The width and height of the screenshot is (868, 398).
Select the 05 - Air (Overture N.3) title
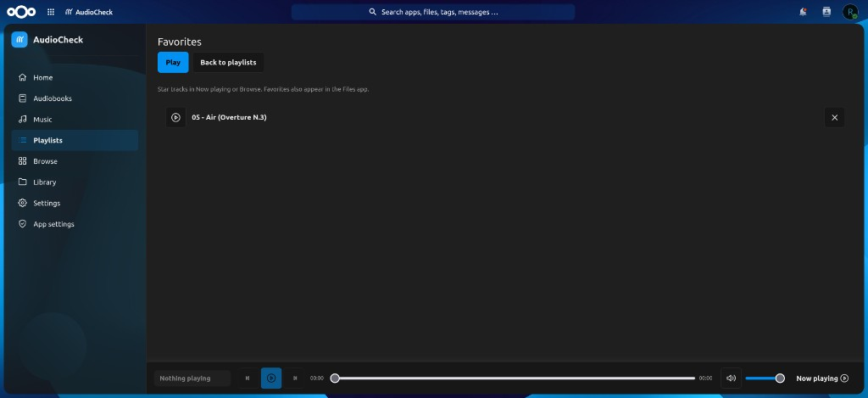(x=229, y=117)
